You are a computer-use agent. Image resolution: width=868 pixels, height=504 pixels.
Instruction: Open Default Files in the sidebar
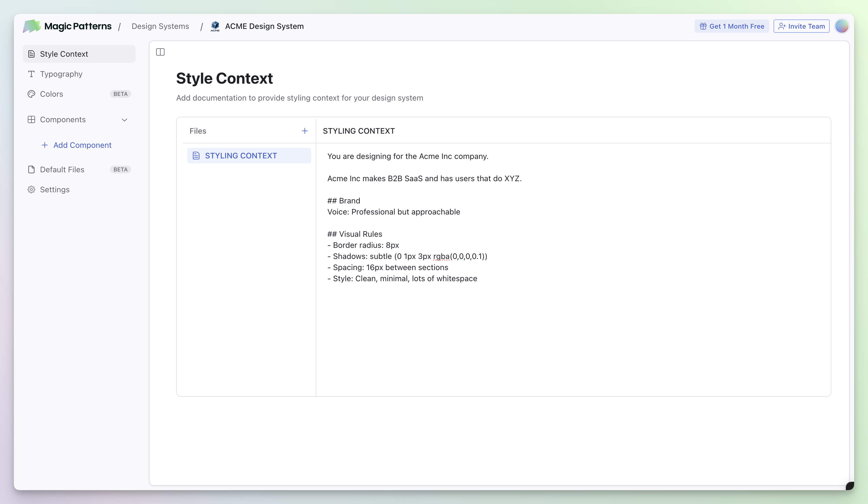(x=62, y=169)
